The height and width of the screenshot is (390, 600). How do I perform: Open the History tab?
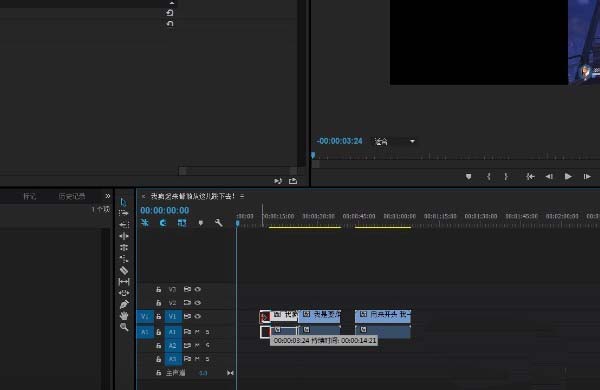point(72,196)
